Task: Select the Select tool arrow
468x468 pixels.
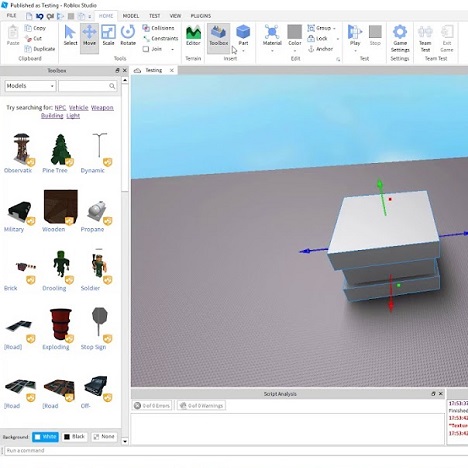Action: (x=70, y=36)
